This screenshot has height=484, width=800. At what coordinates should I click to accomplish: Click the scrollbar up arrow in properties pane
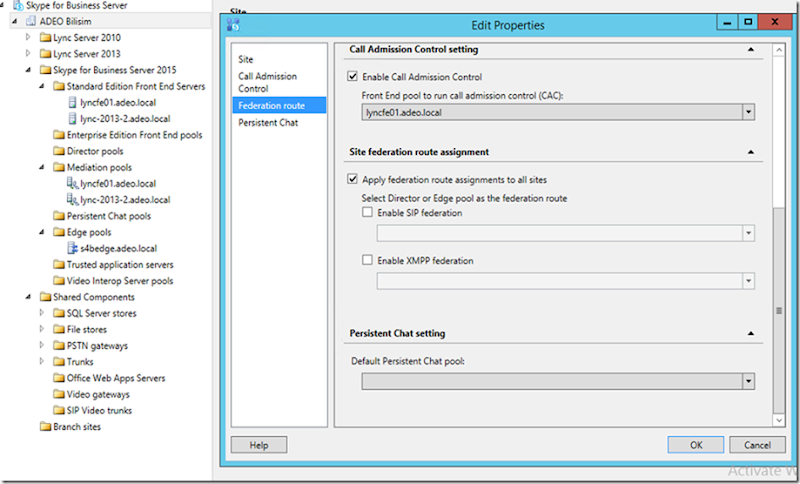779,50
